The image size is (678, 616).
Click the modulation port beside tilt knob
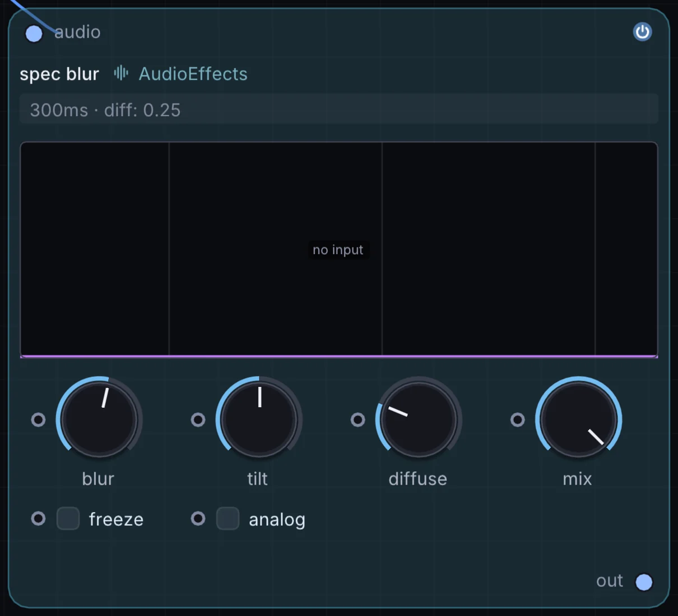pos(198,419)
